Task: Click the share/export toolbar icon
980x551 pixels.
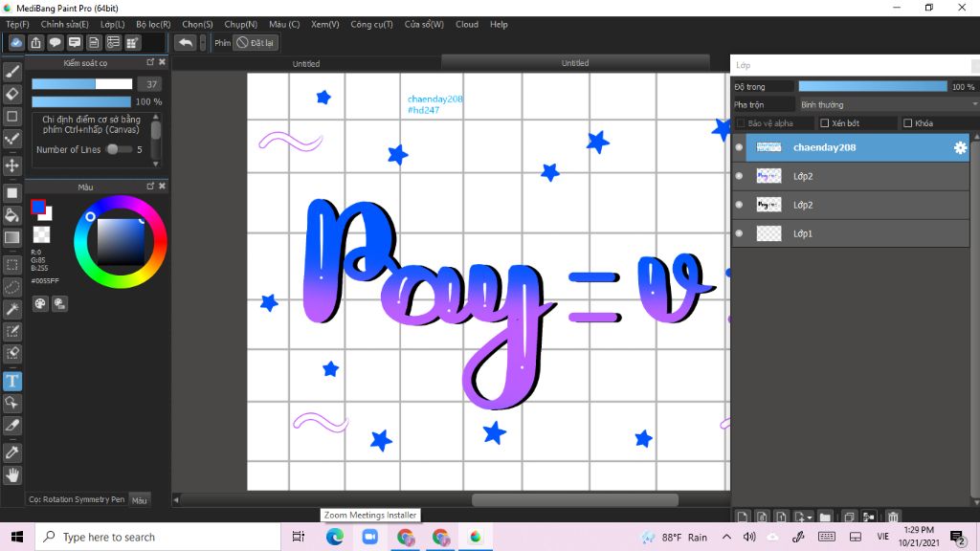Action: click(35, 42)
